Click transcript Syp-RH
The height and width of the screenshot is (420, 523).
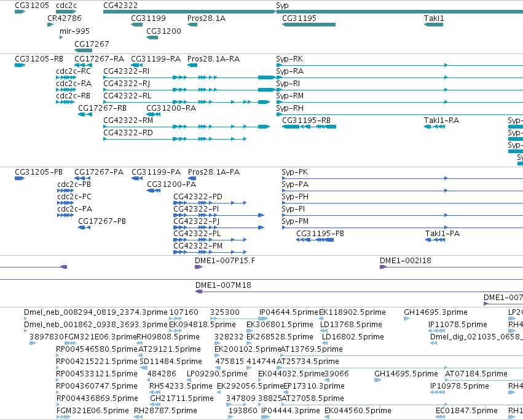tap(289, 108)
